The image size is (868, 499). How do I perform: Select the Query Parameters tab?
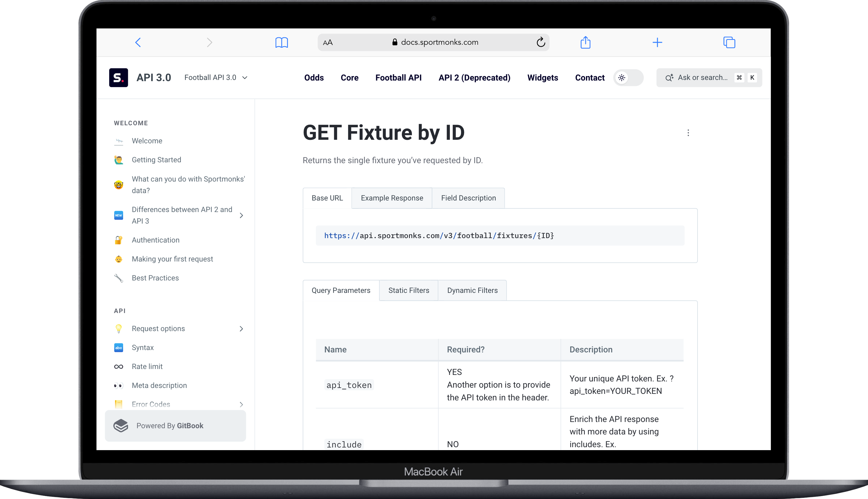point(341,290)
